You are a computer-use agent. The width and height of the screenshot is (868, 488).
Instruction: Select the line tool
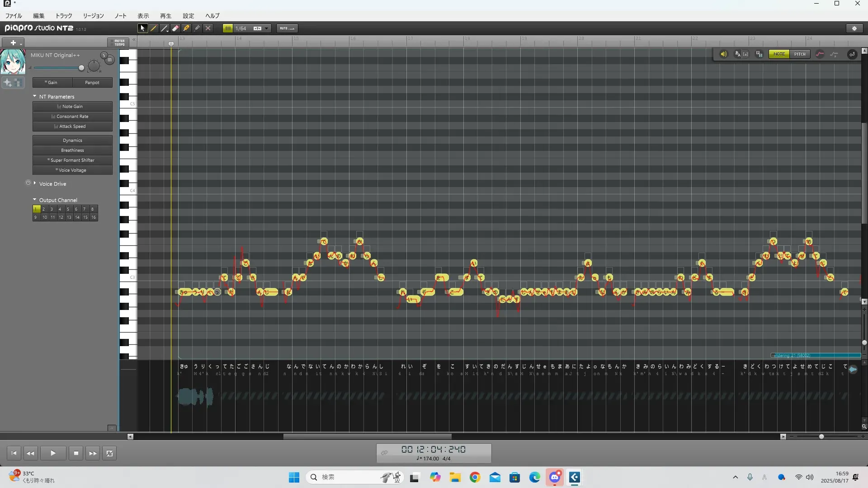click(x=165, y=28)
